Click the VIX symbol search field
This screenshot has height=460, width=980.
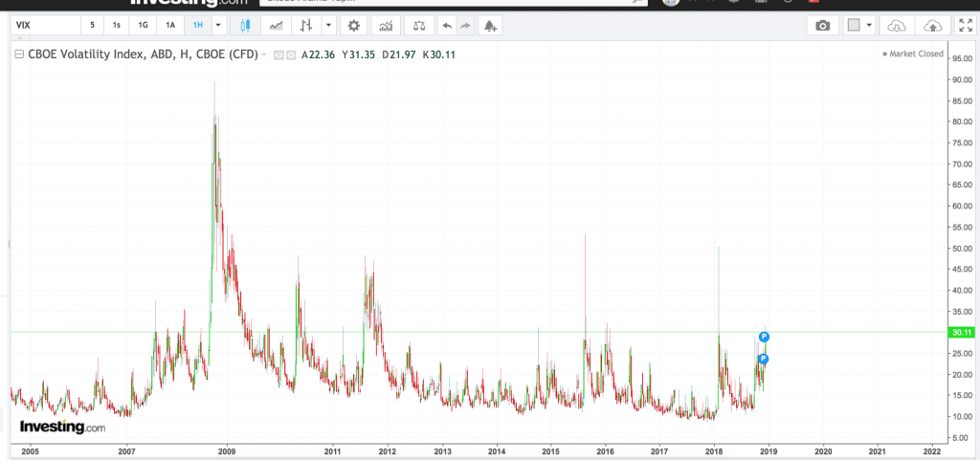click(x=46, y=26)
